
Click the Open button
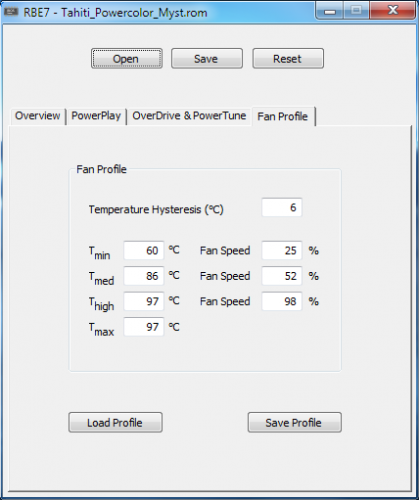pos(127,59)
